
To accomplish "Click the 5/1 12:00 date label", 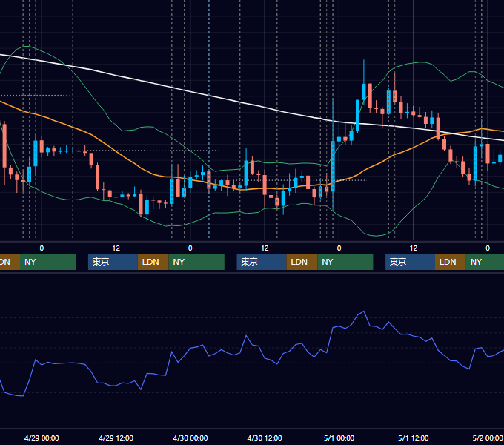I will (414, 438).
